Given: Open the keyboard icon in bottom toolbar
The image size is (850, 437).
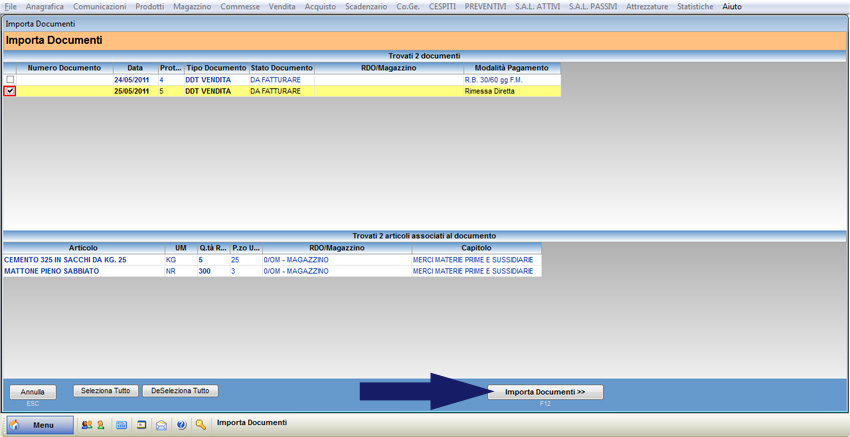Looking at the screenshot, I should pyautogui.click(x=121, y=425).
